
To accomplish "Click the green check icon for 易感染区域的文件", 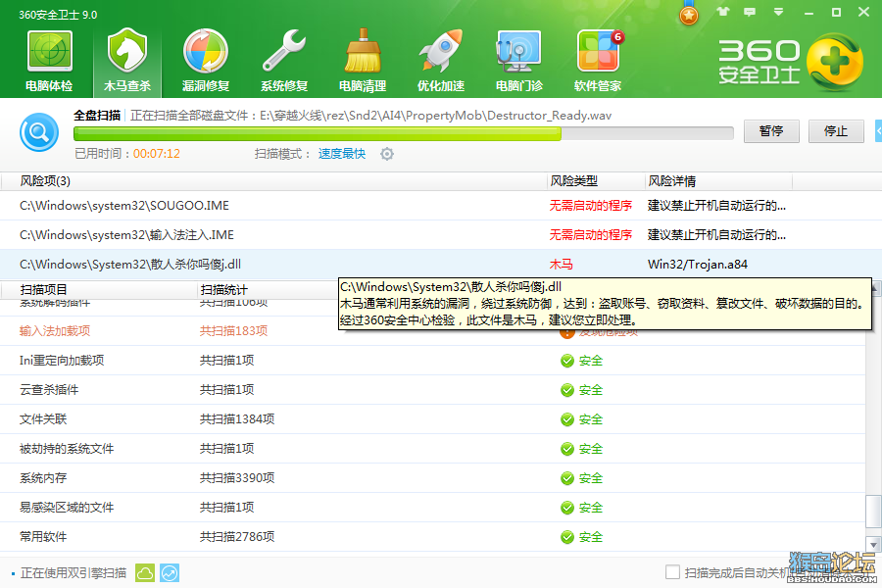I will (567, 508).
